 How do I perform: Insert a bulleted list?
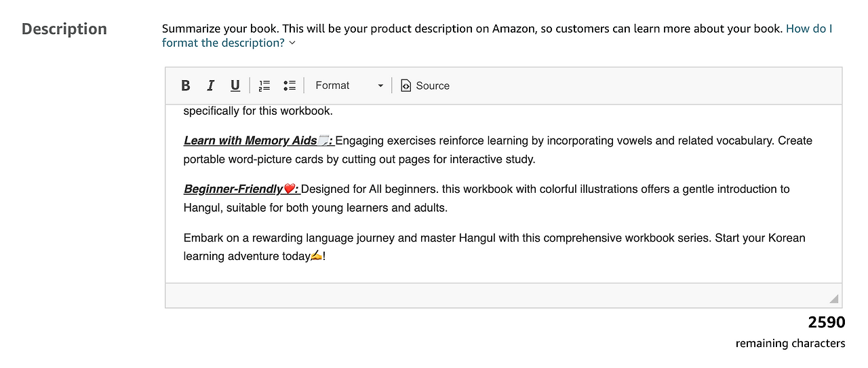290,86
